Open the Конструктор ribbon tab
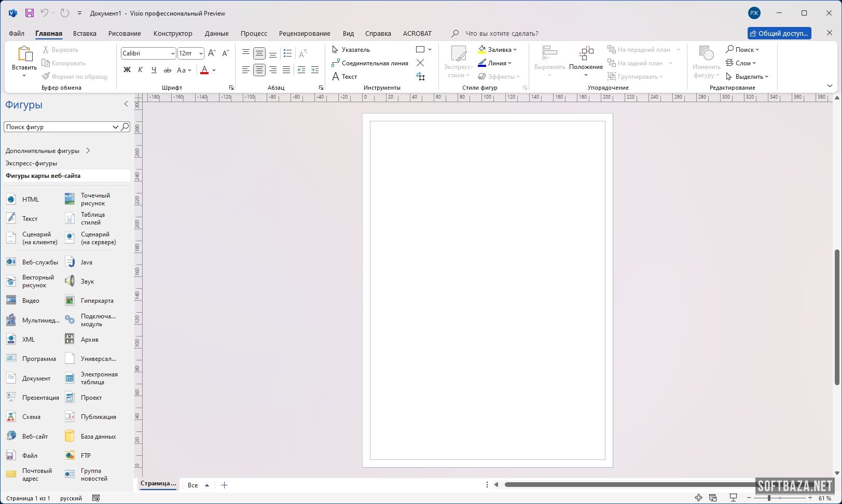The width and height of the screenshot is (842, 504). coord(173,33)
